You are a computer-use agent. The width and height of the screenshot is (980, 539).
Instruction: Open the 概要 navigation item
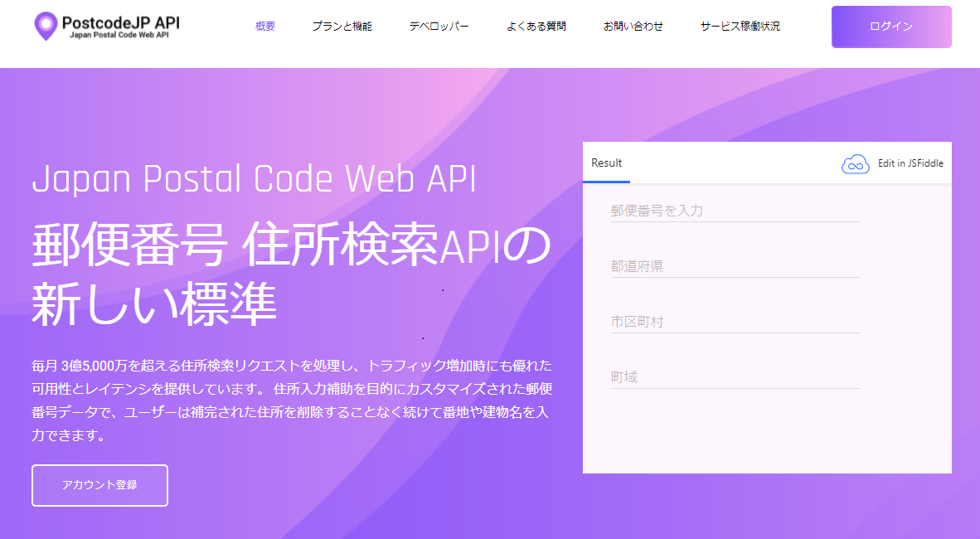265,26
